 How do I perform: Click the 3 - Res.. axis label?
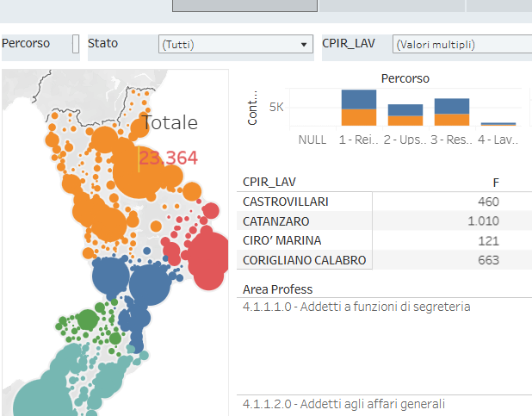point(452,140)
